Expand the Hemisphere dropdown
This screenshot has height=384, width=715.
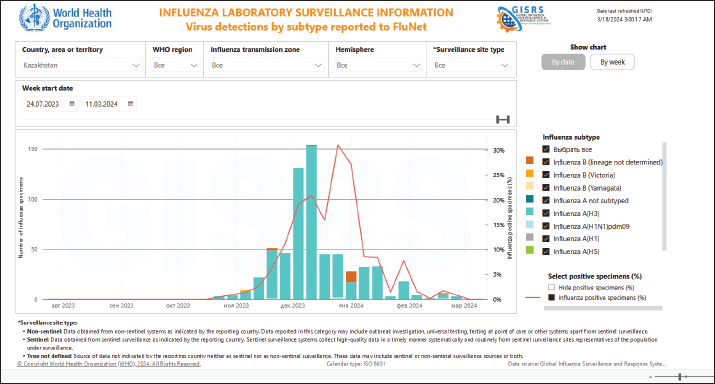[x=378, y=65]
